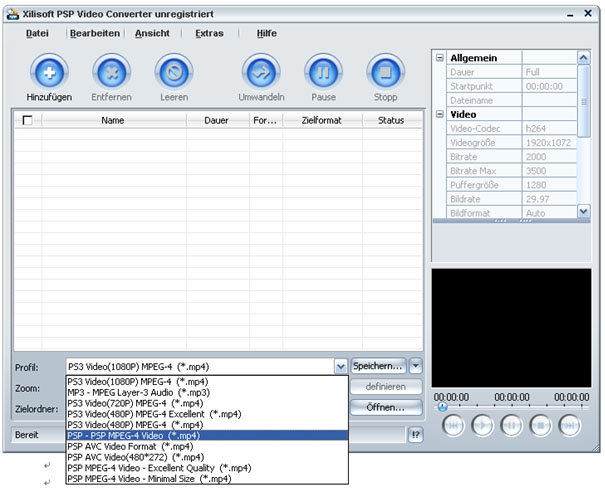This screenshot has height=494, width=605.
Task: Open the Extras menu
Action: [209, 33]
